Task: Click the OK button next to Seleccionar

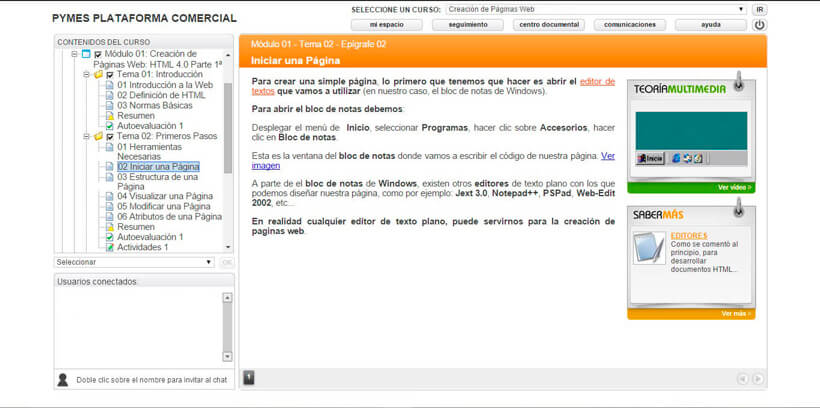Action: pyautogui.click(x=227, y=262)
